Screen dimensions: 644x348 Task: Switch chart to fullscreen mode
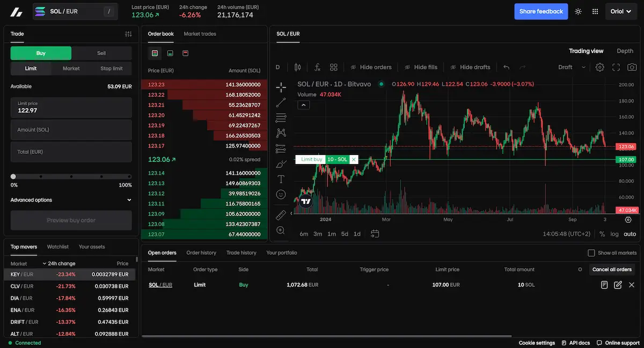[x=616, y=67]
